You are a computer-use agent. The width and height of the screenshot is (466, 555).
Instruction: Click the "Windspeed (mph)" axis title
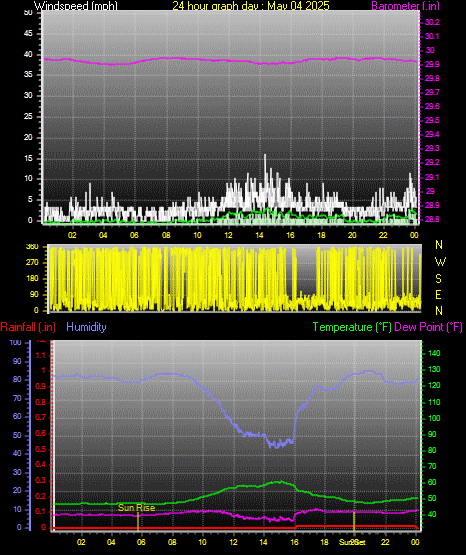(76, 6)
